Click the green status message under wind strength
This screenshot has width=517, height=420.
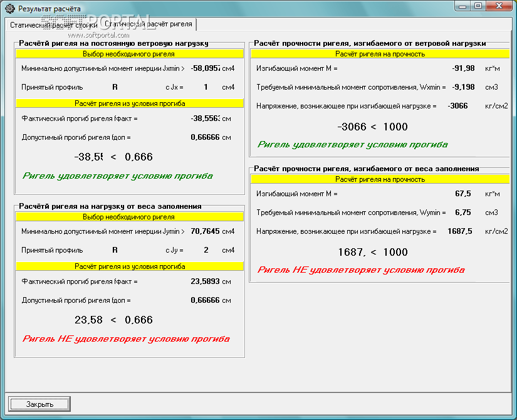tap(352, 145)
